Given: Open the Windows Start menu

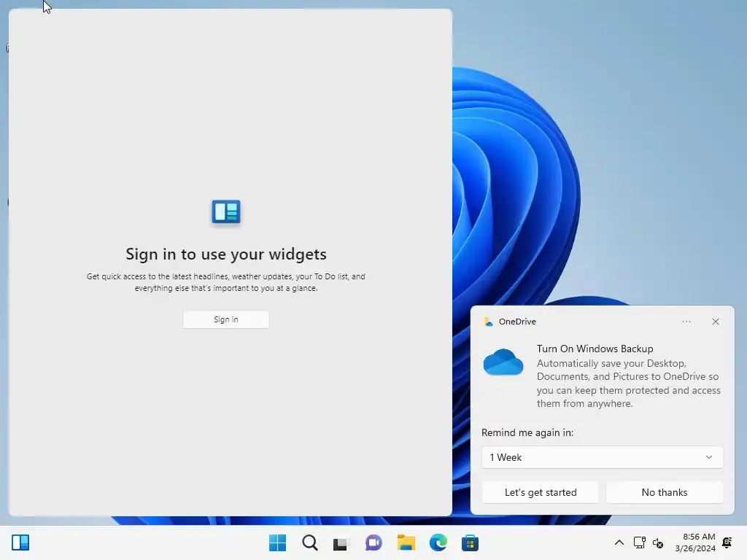Looking at the screenshot, I should click(x=277, y=542).
